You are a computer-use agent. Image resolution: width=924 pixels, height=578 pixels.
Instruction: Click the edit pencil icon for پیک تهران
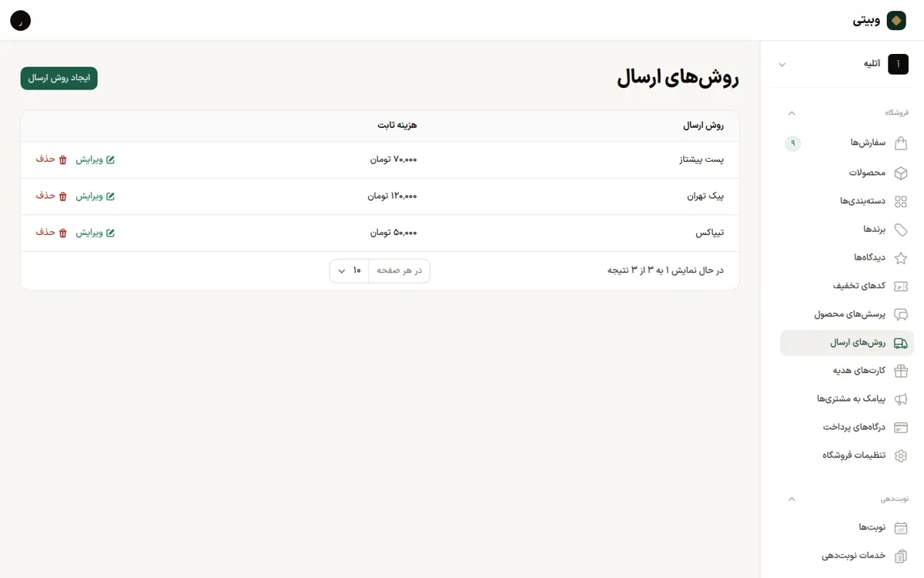pos(110,197)
